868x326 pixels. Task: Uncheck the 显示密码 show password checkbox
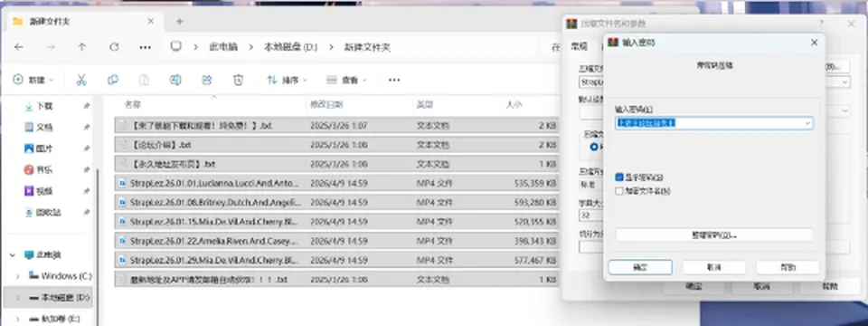pos(619,177)
